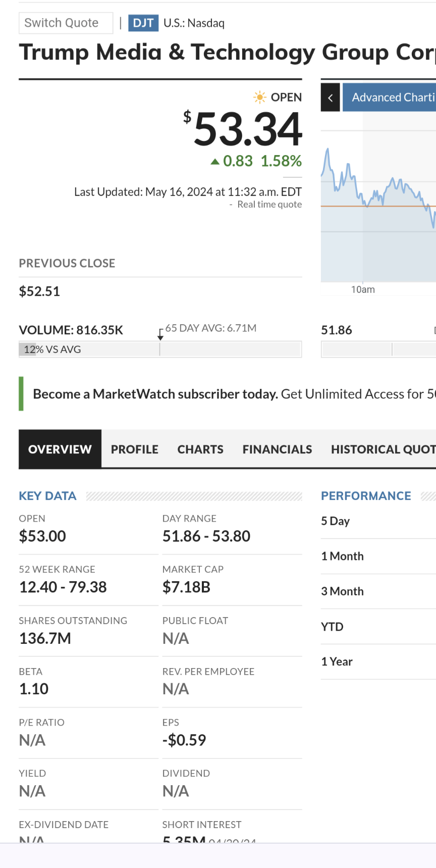Click the 65 day average marker arrow
Image resolution: width=436 pixels, height=868 pixels.
pos(160,335)
